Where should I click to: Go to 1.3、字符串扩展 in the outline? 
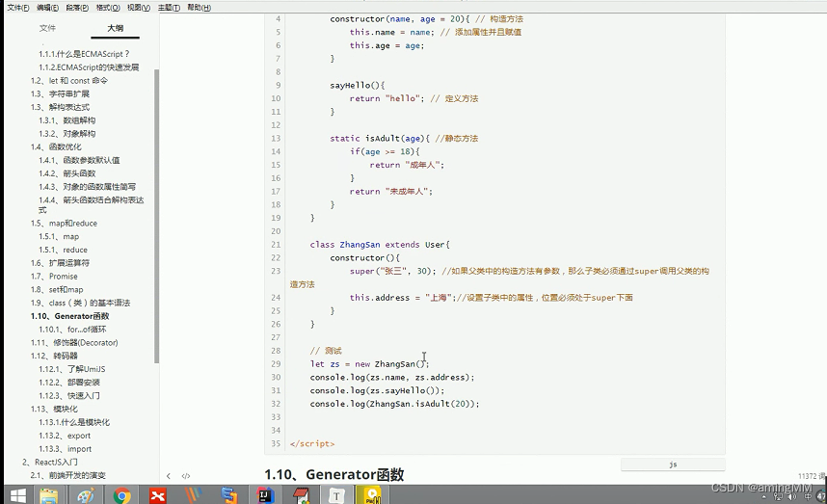coord(60,93)
